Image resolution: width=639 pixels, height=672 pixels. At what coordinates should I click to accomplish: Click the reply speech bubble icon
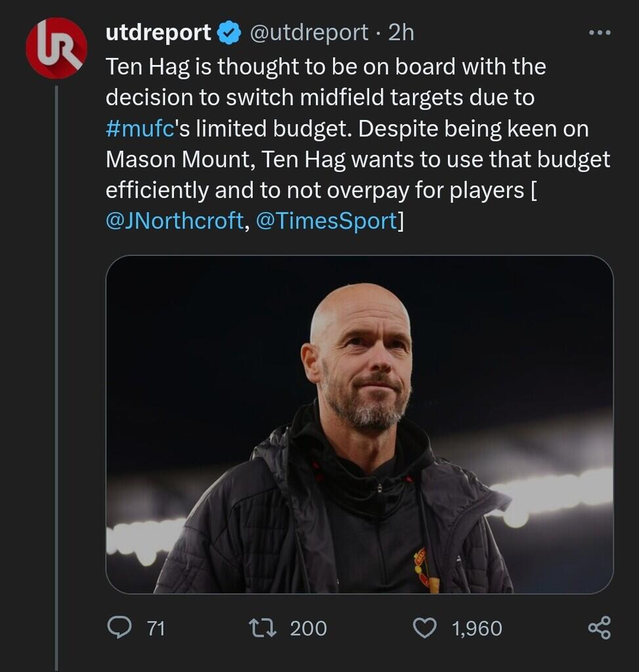point(119,628)
